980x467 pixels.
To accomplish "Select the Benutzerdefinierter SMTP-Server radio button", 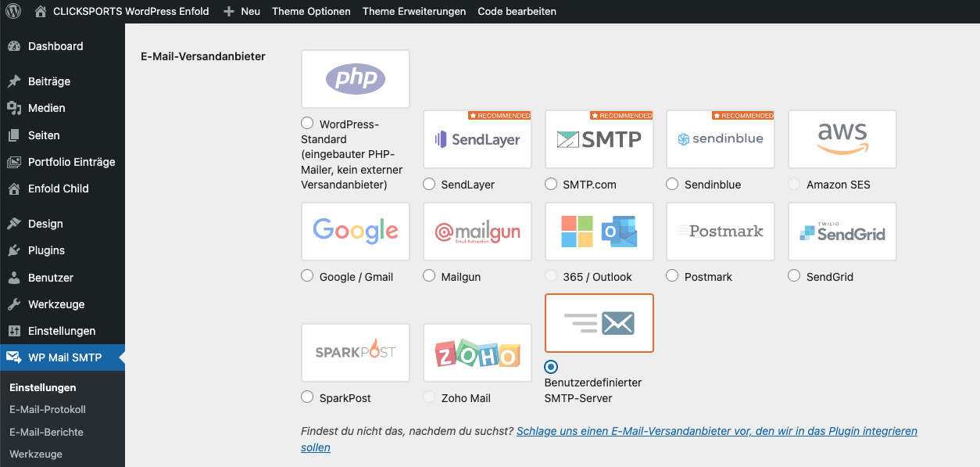I will click(x=551, y=367).
